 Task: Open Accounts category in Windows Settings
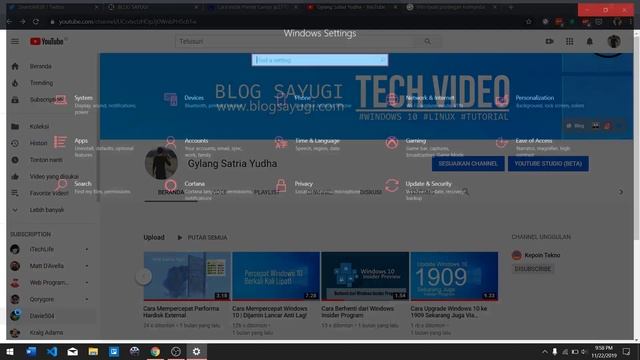(x=204, y=147)
